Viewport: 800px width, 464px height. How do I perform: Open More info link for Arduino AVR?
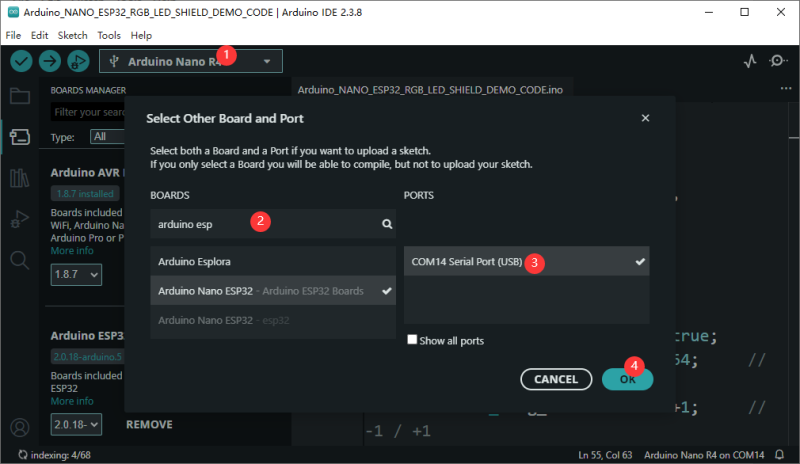coord(72,251)
